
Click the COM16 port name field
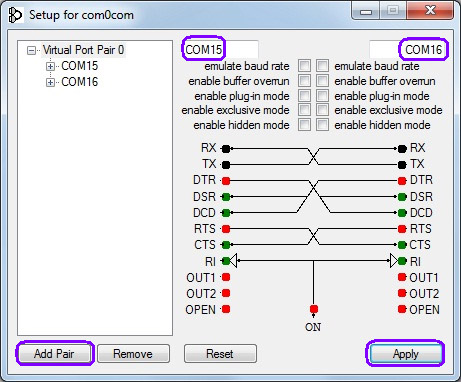(x=407, y=50)
